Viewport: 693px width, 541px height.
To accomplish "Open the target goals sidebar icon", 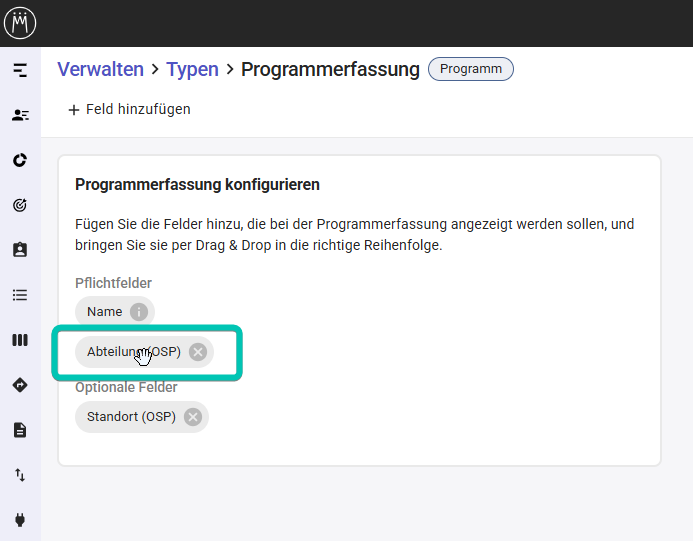I will click(20, 205).
